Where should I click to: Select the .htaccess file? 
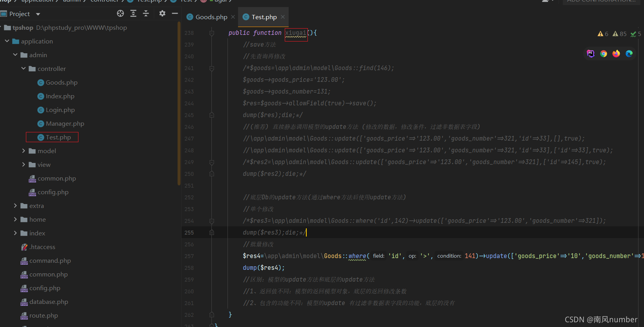tap(38, 247)
